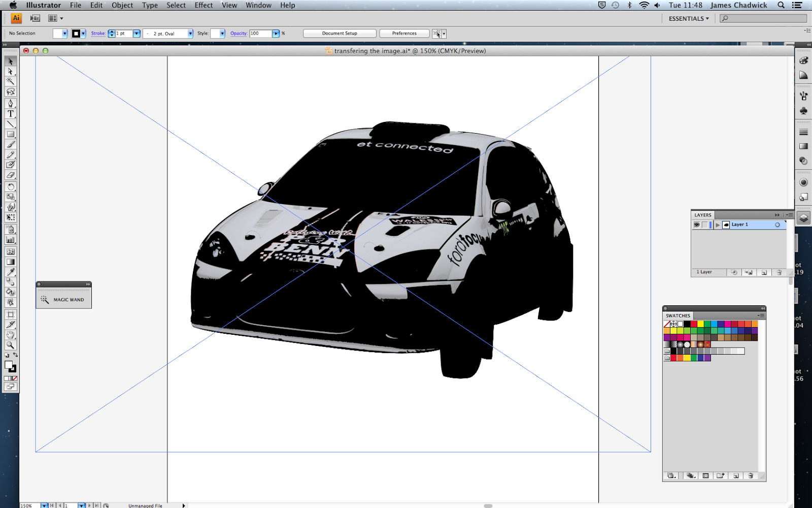The height and width of the screenshot is (508, 812).
Task: Activate the Hand tool
Action: (10, 335)
